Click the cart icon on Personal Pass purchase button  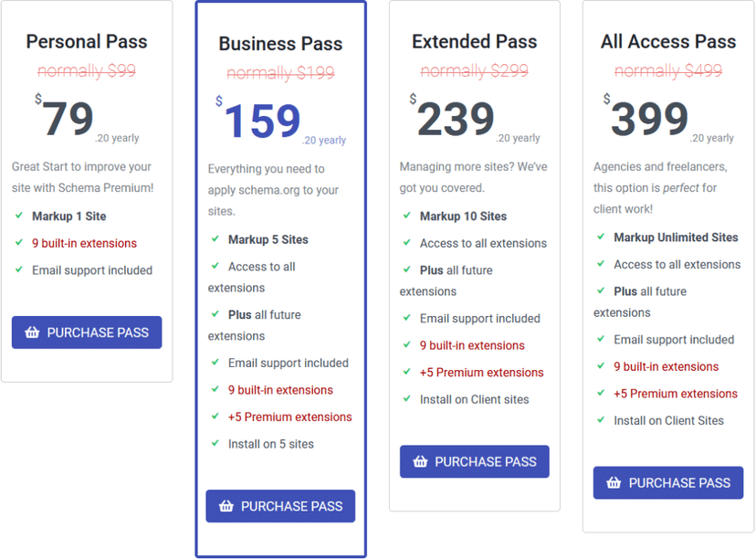[x=34, y=332]
